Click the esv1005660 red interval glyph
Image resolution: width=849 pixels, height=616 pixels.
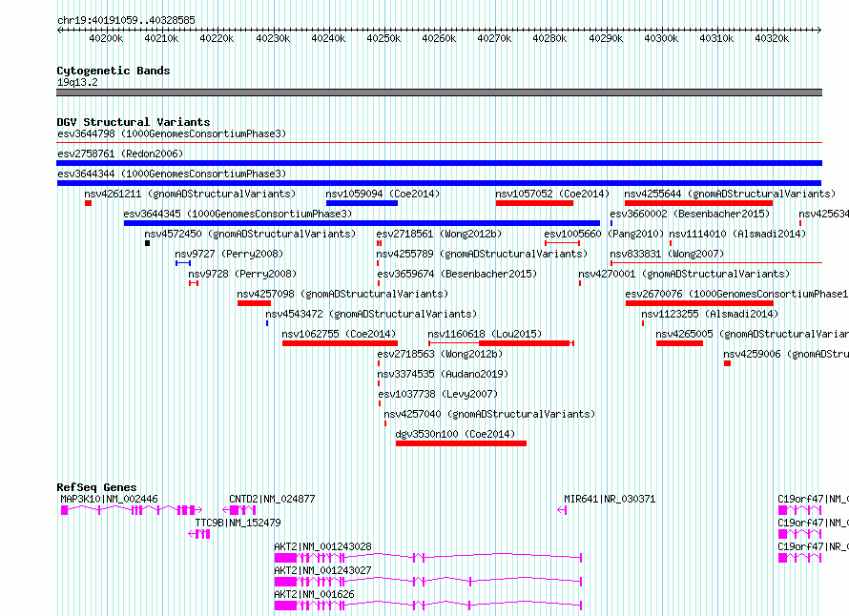tap(562, 243)
